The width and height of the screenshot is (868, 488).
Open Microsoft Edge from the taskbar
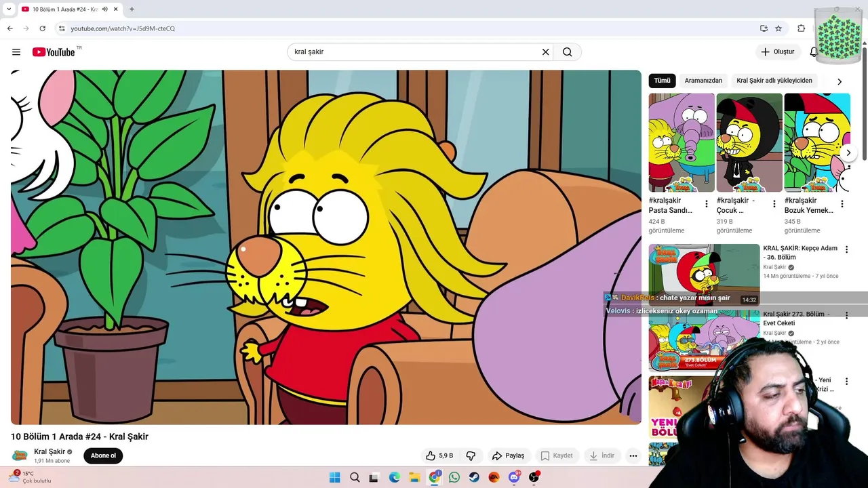pyautogui.click(x=395, y=477)
